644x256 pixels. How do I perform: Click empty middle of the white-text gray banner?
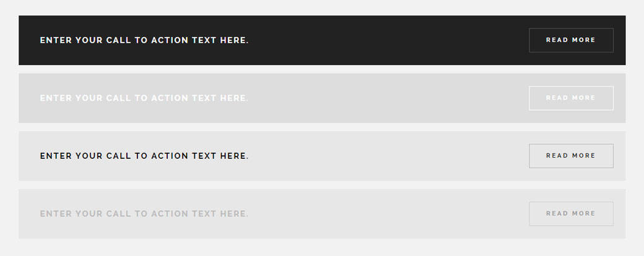tap(384, 98)
